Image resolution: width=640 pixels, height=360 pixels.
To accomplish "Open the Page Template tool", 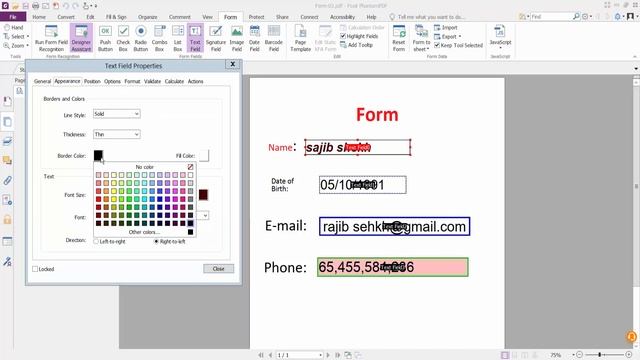I will point(300,38).
